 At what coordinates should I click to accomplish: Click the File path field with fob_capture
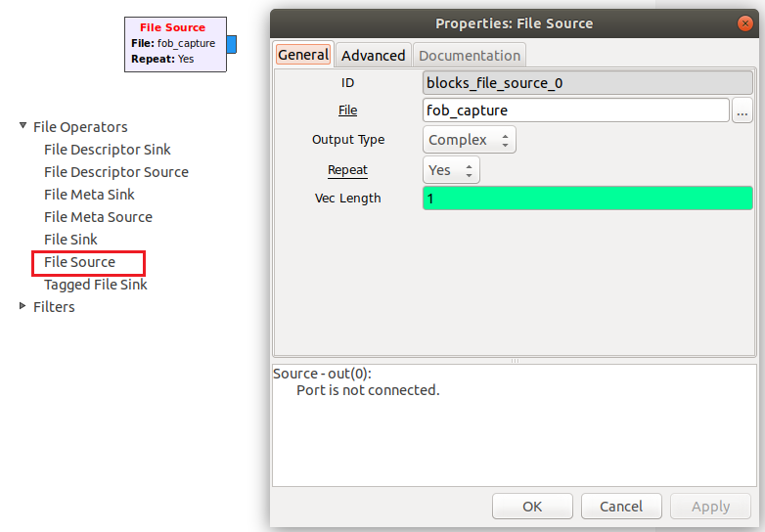[x=575, y=111]
